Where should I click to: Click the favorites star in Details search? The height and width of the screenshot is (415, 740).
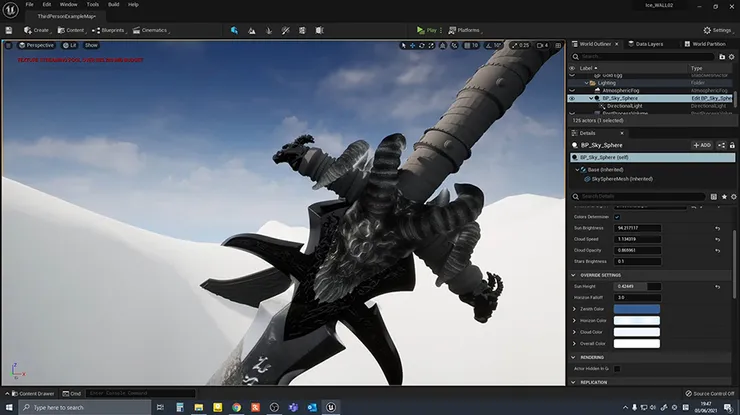pyautogui.click(x=724, y=196)
